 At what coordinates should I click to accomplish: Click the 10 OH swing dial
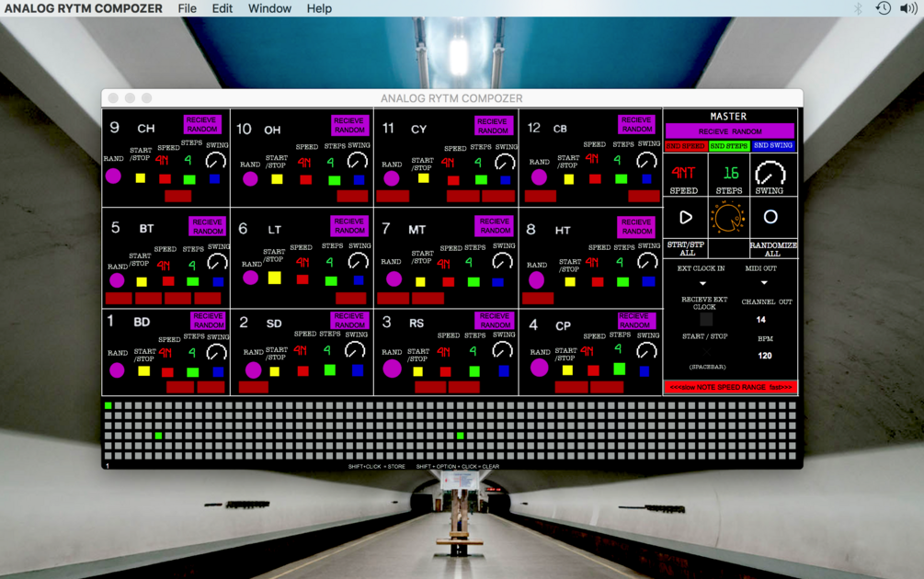357,160
